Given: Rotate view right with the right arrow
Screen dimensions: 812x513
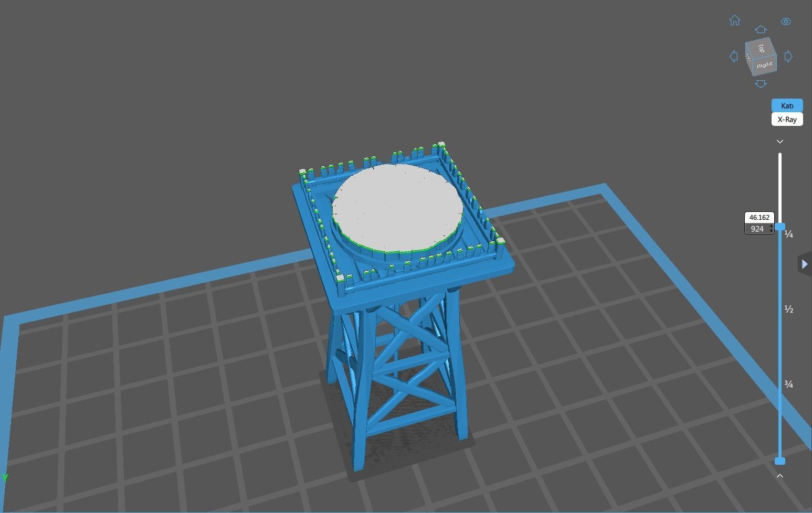Looking at the screenshot, I should click(788, 56).
